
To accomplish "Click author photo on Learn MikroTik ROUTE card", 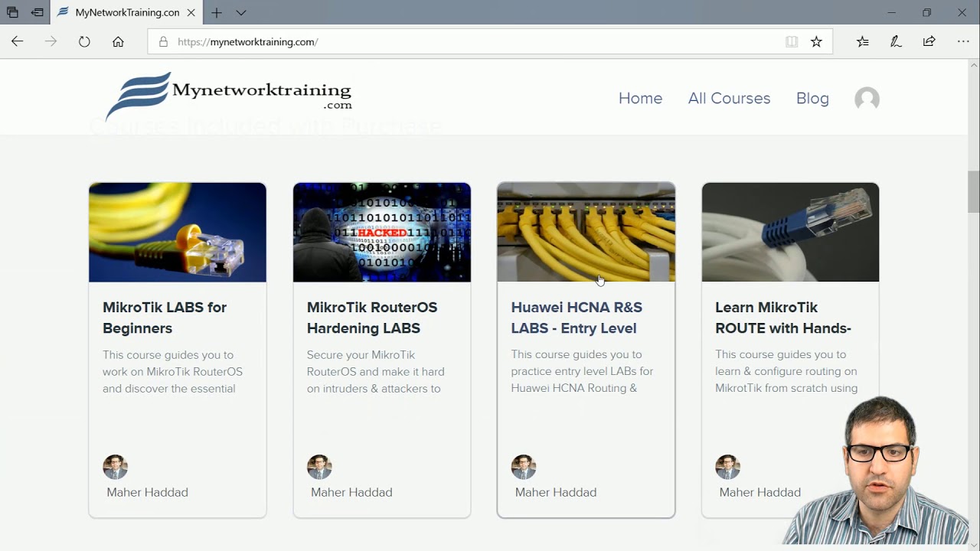I will point(727,467).
